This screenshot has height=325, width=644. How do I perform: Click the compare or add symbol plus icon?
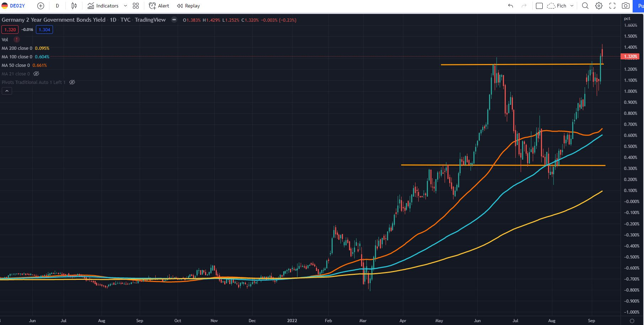(x=41, y=6)
